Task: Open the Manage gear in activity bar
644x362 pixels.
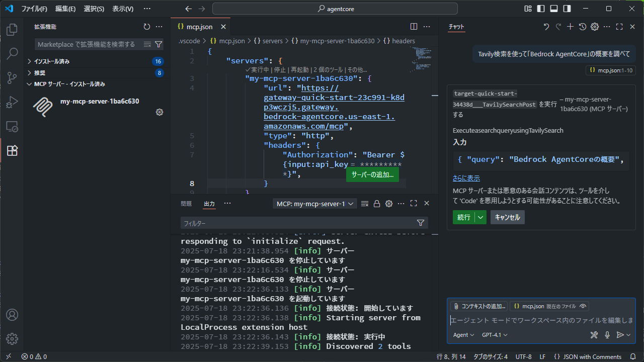Action: tap(12, 339)
